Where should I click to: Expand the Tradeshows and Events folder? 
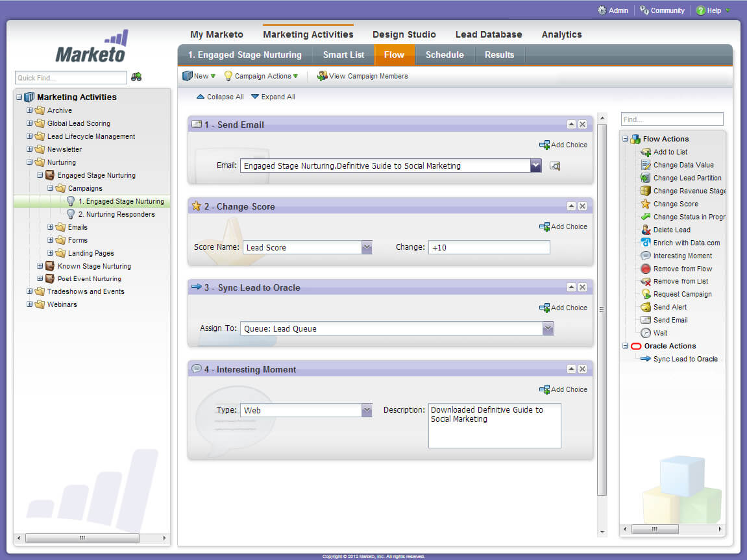30,291
